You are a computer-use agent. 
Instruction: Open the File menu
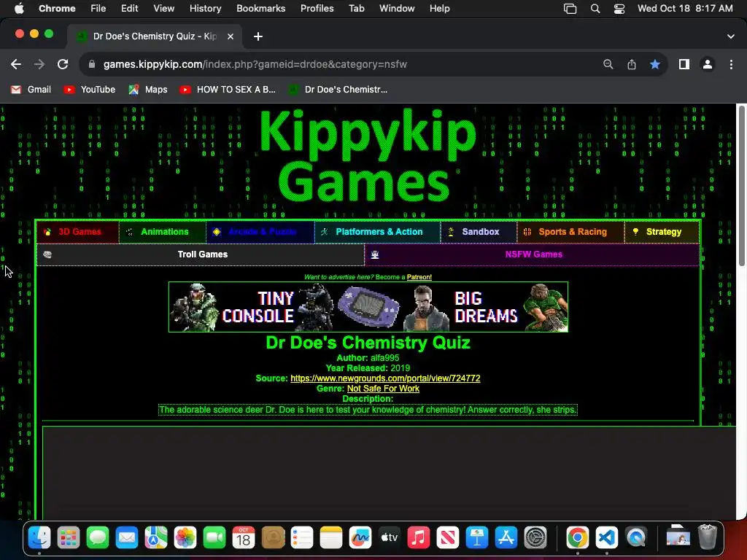(x=98, y=9)
